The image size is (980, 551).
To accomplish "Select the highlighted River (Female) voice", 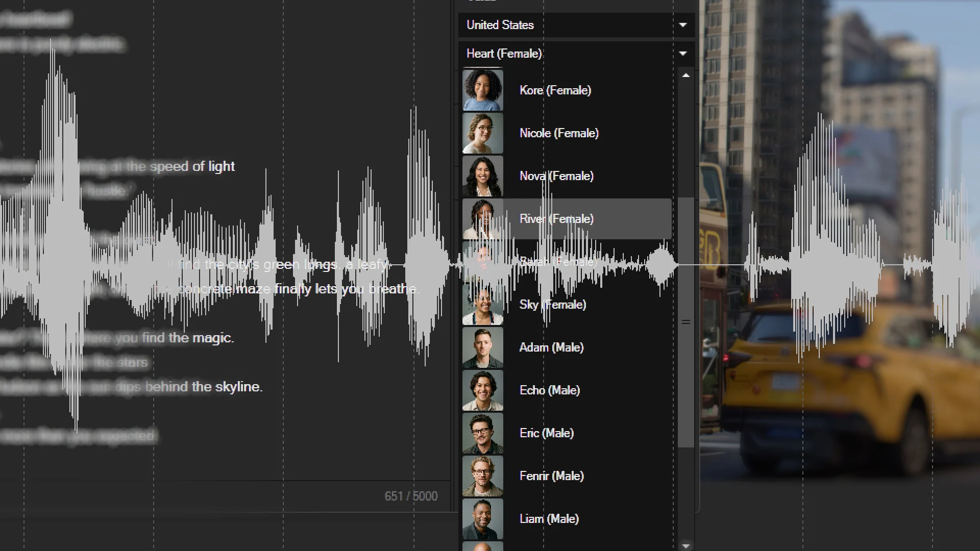I will [x=556, y=219].
